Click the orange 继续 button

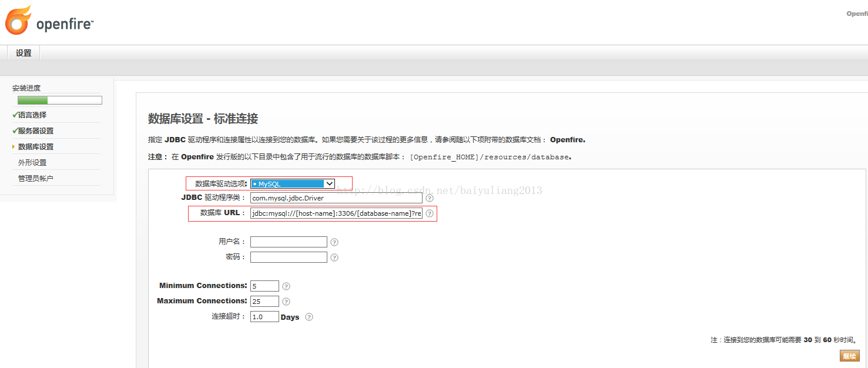click(850, 356)
